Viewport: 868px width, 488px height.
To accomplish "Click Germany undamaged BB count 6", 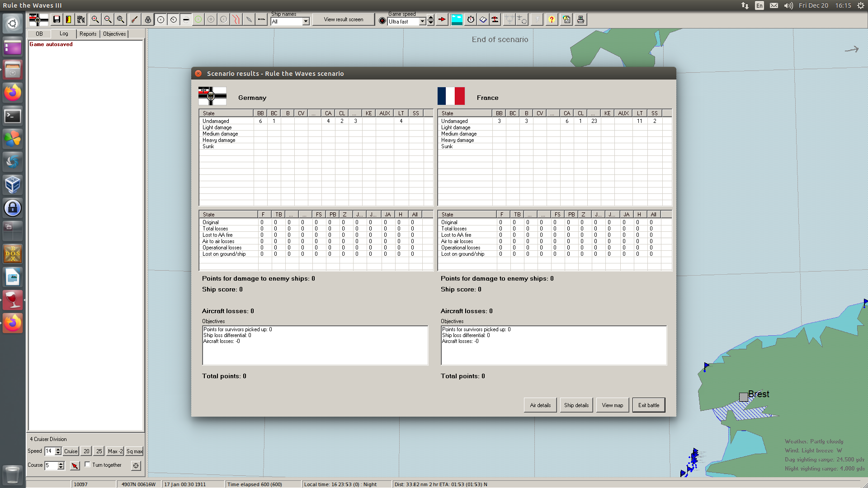I will pyautogui.click(x=260, y=121).
